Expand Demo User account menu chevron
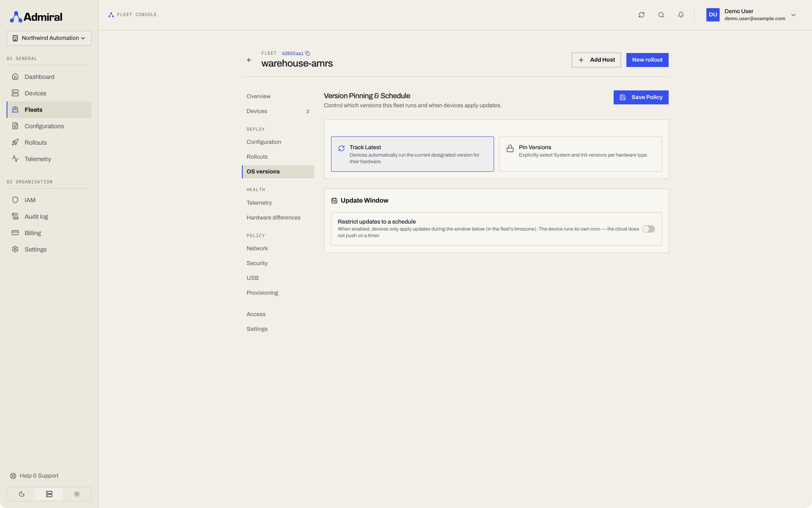This screenshot has width=812, height=508. click(x=794, y=15)
